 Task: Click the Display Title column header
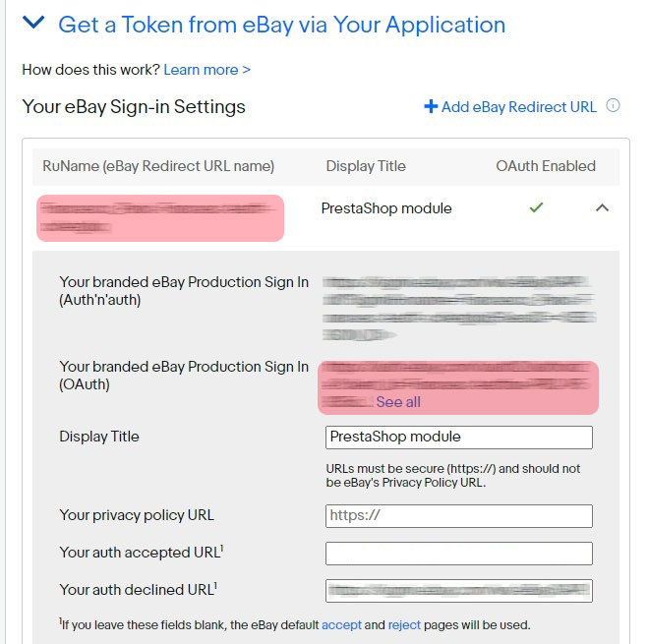point(366,166)
